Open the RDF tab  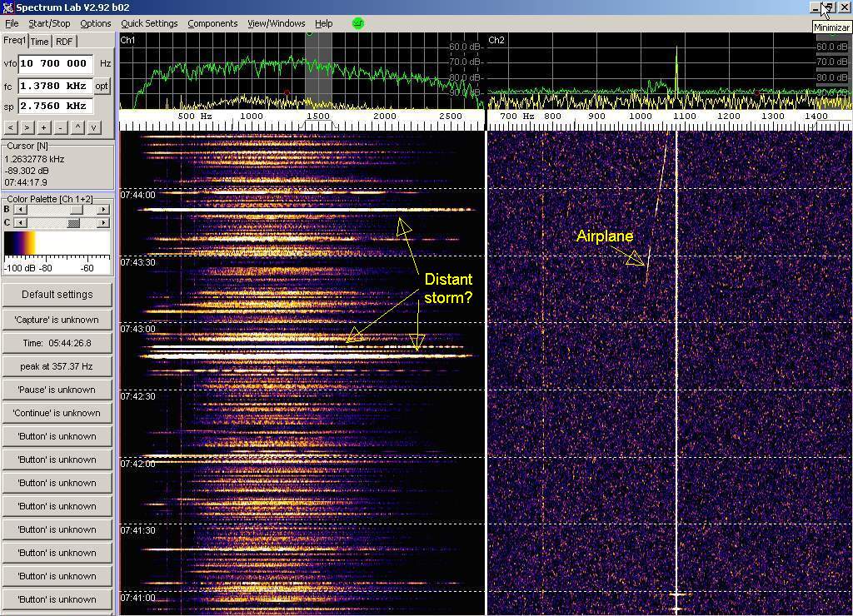(64, 42)
